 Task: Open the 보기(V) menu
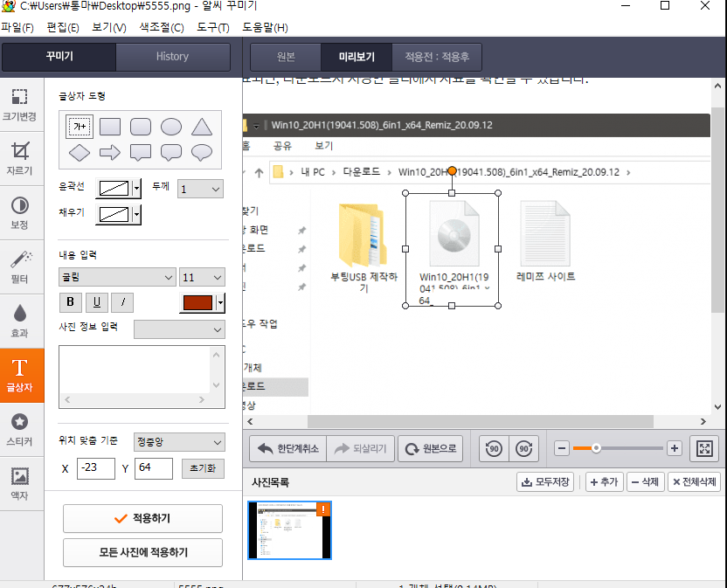click(x=109, y=28)
